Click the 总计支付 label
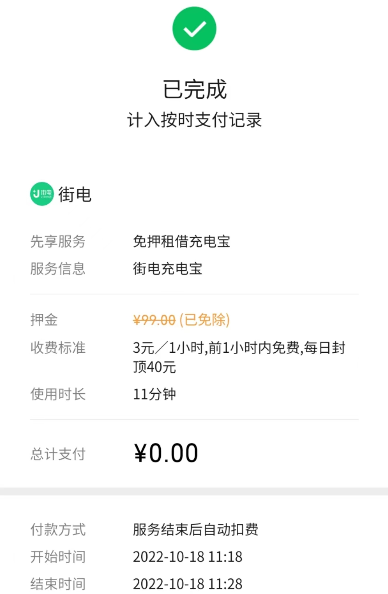 click(x=58, y=454)
